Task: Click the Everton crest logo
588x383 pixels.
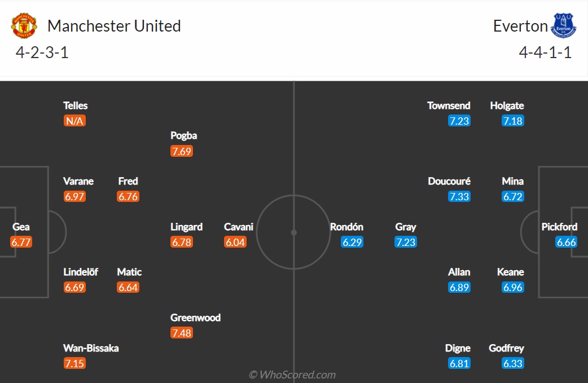Action: 563,25
